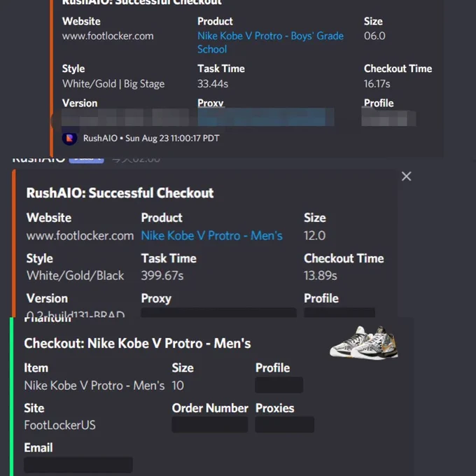Screen dimensions: 476x476
Task: Click the Phantom card size value 10
Action: point(178,386)
